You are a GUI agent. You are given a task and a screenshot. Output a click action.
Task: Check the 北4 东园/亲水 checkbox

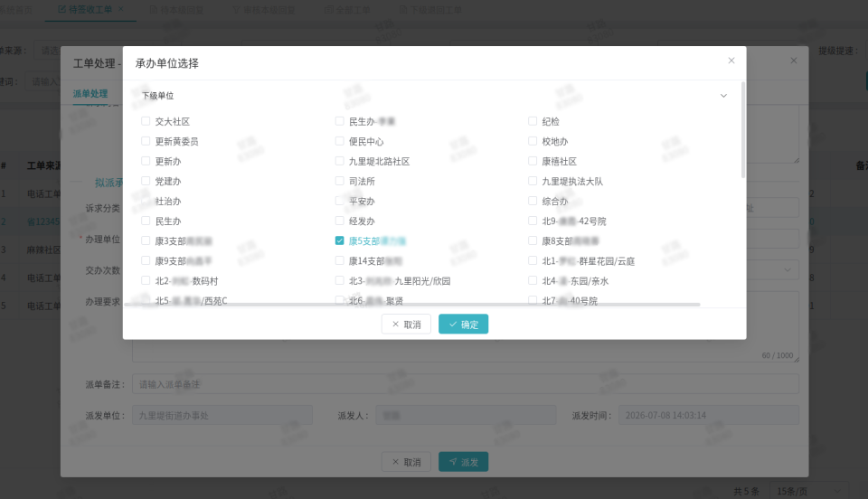(533, 280)
